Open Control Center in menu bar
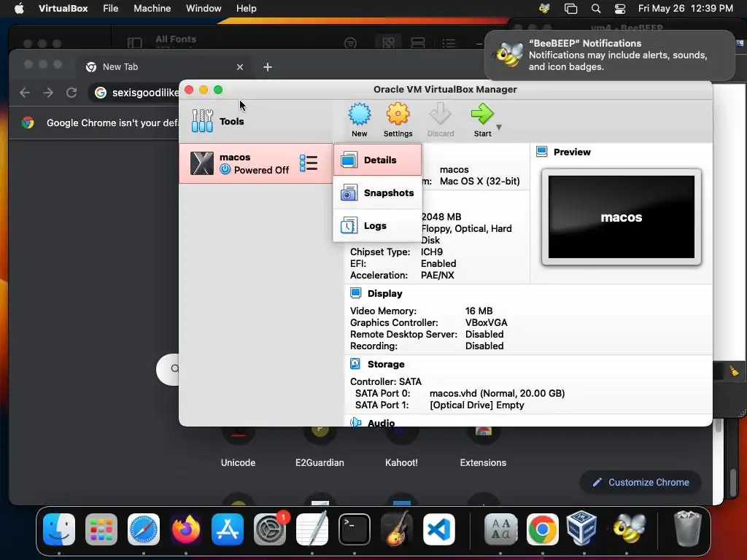Image resolution: width=747 pixels, height=560 pixels. click(620, 9)
